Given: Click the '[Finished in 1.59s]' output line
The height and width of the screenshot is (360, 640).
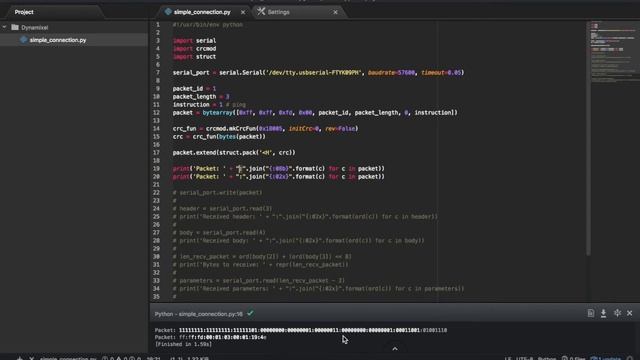Looking at the screenshot, I should click(x=183, y=344).
